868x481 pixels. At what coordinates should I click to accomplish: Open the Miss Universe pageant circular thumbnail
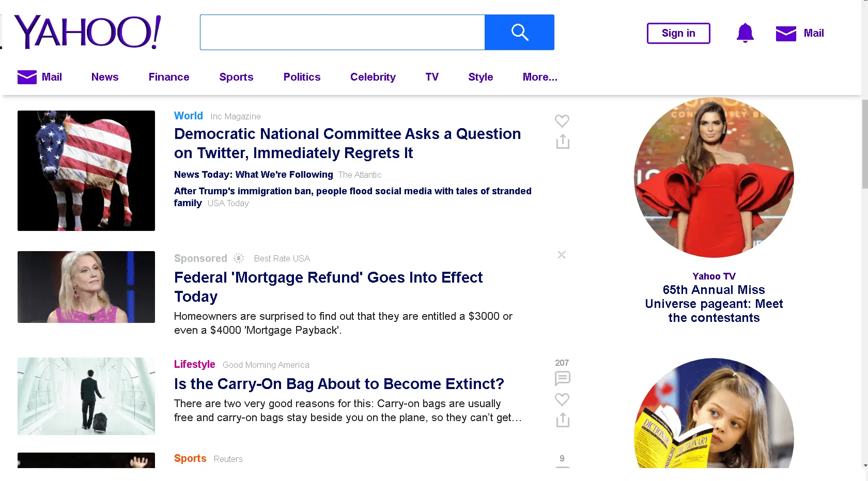[714, 177]
